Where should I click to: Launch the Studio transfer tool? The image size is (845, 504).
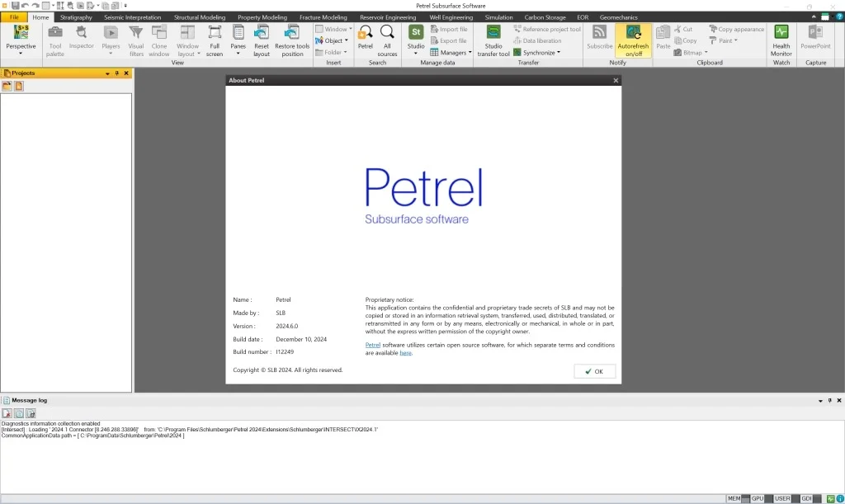point(493,40)
